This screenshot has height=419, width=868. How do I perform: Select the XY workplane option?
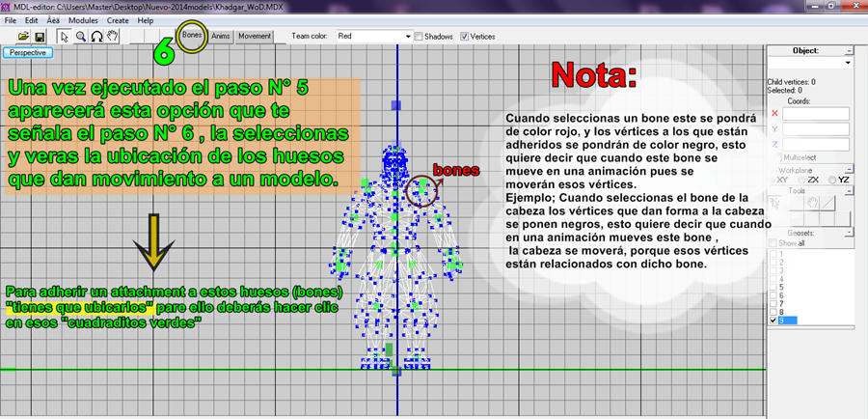[x=772, y=180]
